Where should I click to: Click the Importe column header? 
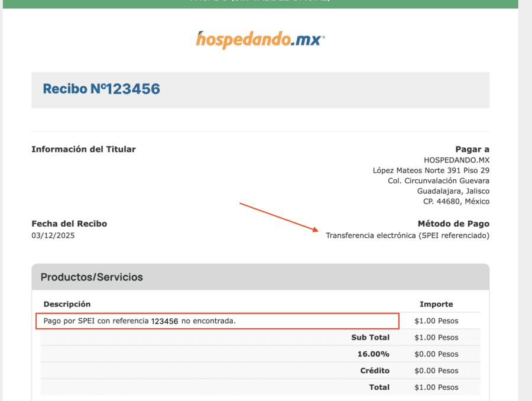(436, 304)
